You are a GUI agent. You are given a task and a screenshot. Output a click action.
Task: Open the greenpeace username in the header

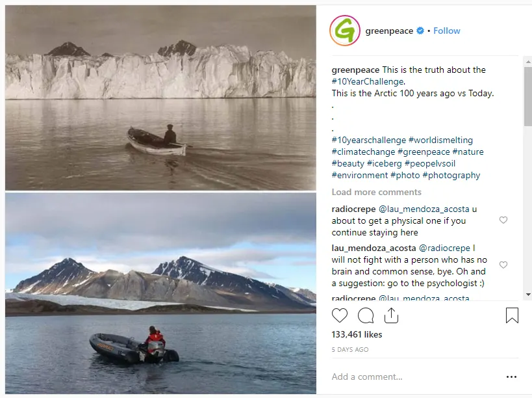(389, 31)
